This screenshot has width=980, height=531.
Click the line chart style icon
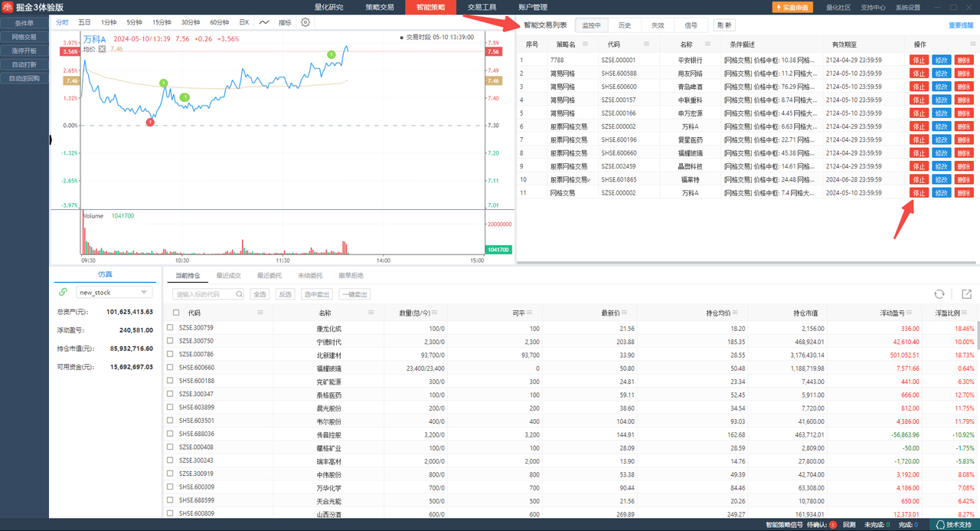[x=264, y=22]
